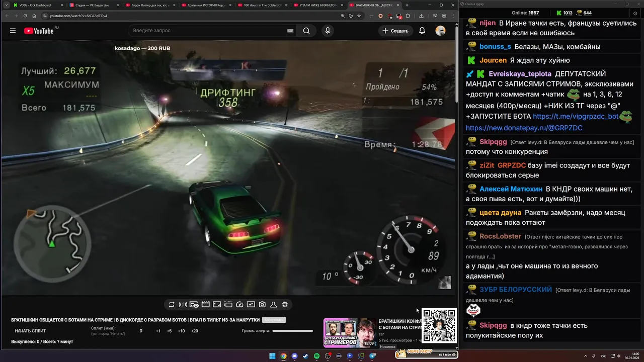644x362 pixels.
Task: Open the t.me/vipgrpzdc_bot link in chat
Action: pos(576,116)
